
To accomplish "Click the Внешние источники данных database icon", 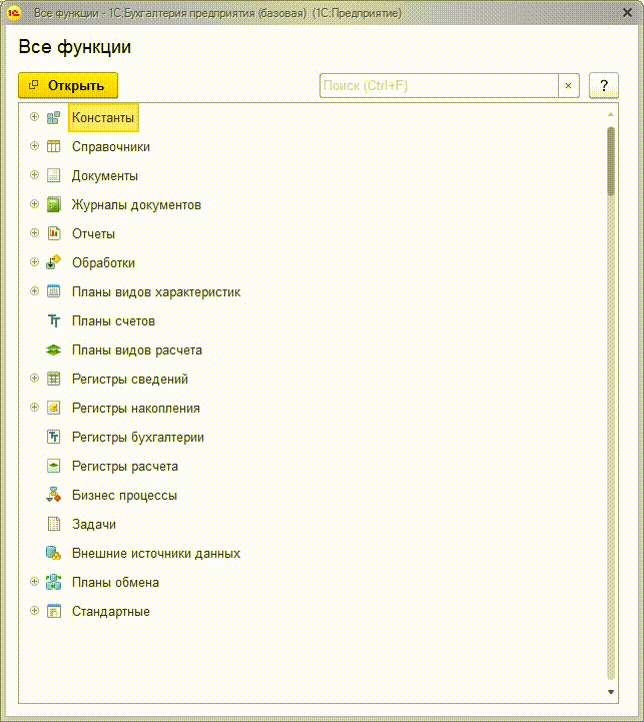I will pos(53,553).
